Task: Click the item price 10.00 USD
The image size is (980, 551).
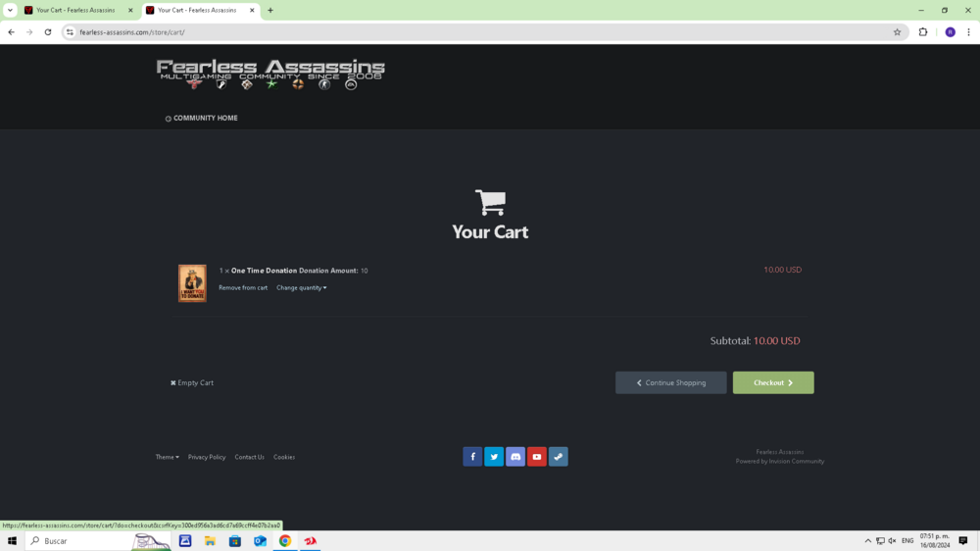Action: pyautogui.click(x=782, y=270)
